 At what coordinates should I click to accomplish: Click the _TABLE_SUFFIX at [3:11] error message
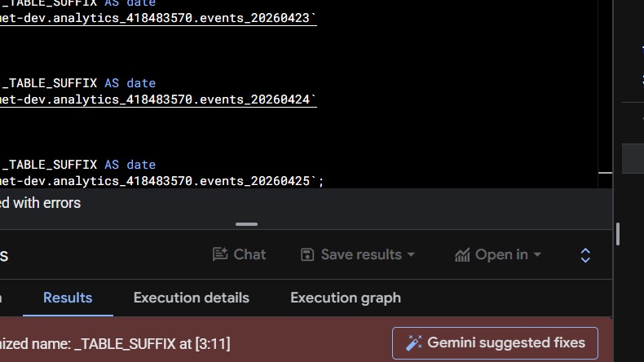click(x=114, y=343)
